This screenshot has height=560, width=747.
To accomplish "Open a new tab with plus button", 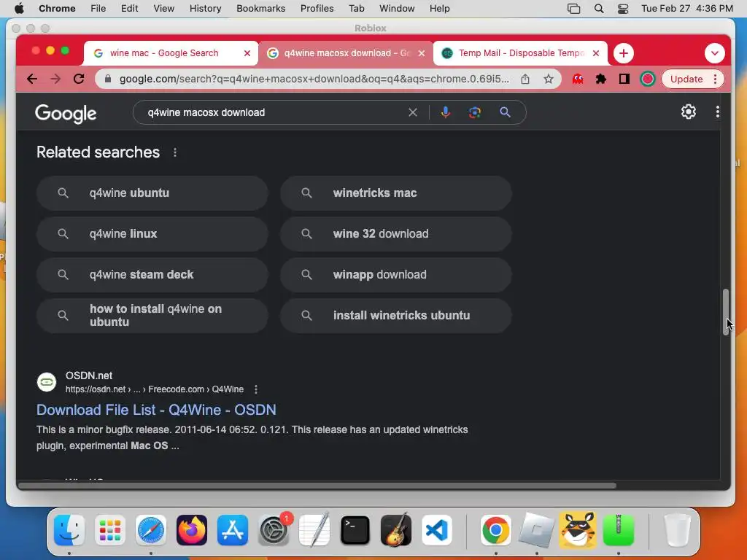I will [x=623, y=53].
